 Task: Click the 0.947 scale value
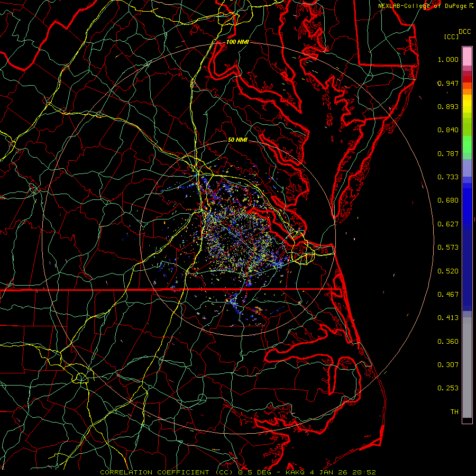[448, 83]
